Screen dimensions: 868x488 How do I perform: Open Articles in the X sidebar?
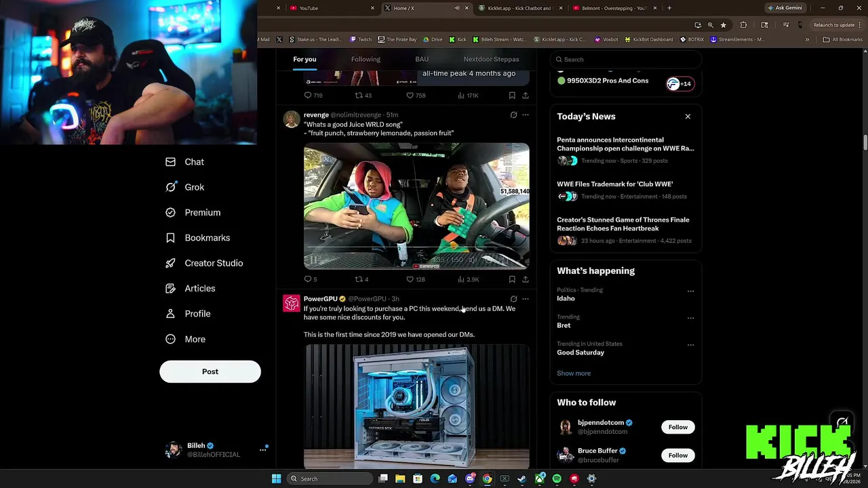tap(191, 289)
